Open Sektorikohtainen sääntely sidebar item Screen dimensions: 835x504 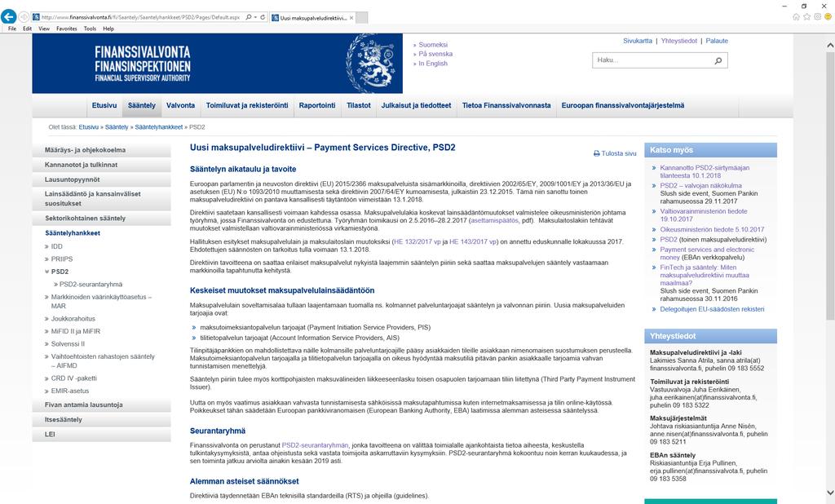(101, 219)
